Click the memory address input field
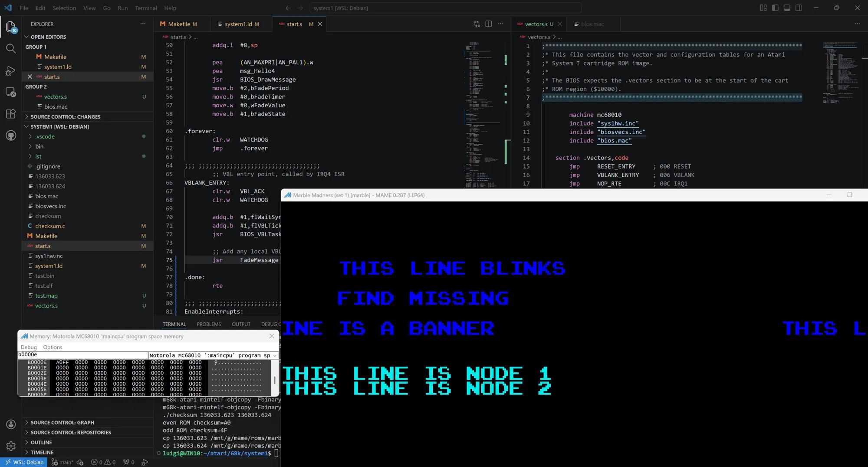Image resolution: width=868 pixels, height=467 pixels. pyautogui.click(x=82, y=355)
